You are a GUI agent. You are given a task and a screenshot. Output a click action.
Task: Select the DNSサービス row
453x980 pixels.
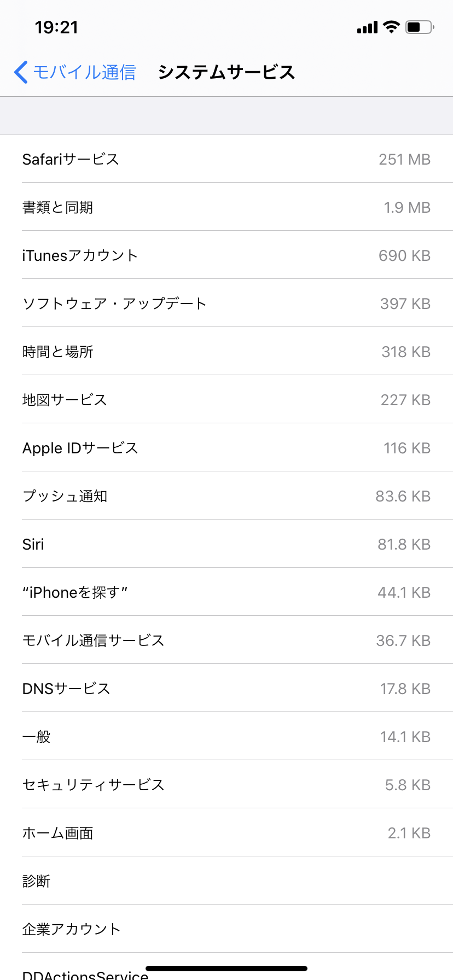pos(226,689)
